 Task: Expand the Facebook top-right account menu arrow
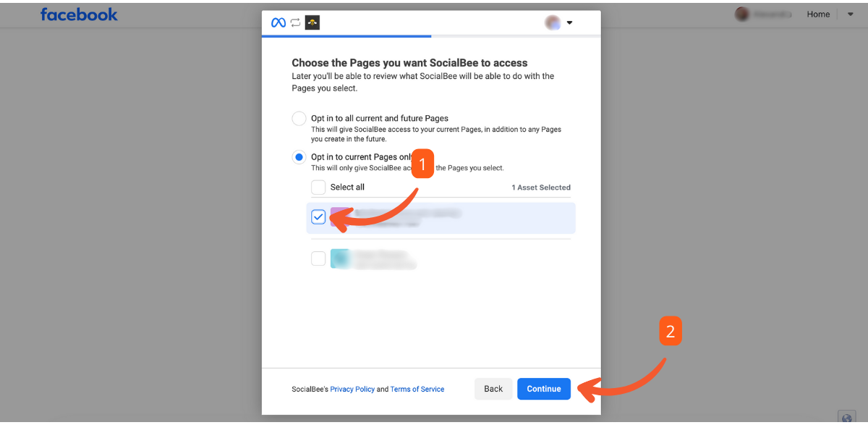pyautogui.click(x=850, y=14)
